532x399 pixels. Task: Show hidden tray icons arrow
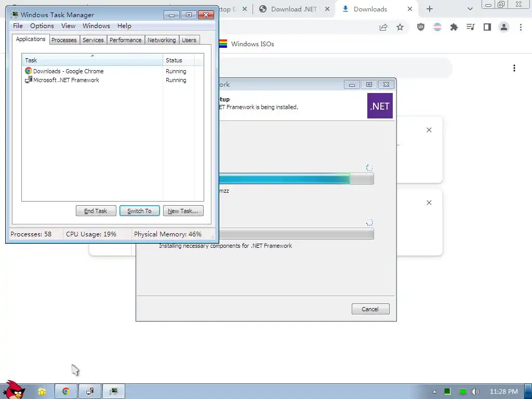[x=434, y=392]
